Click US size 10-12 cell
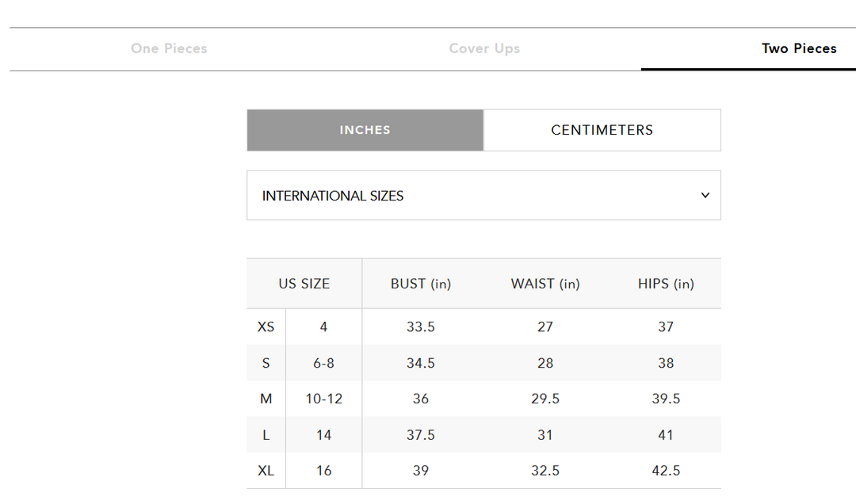 point(323,399)
